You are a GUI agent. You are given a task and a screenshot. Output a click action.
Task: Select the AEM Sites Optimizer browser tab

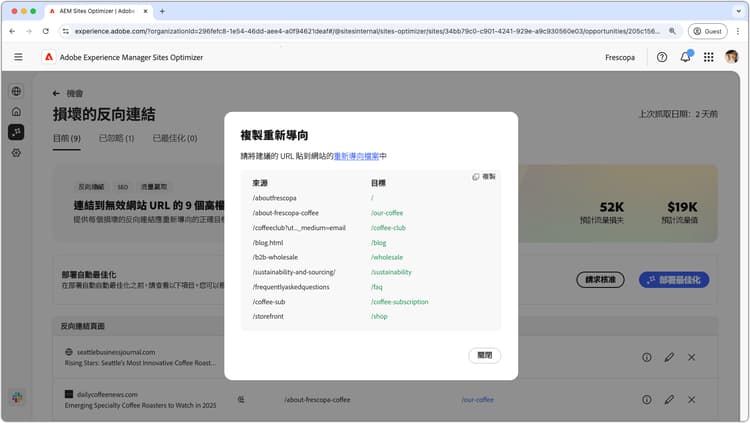[99, 11]
